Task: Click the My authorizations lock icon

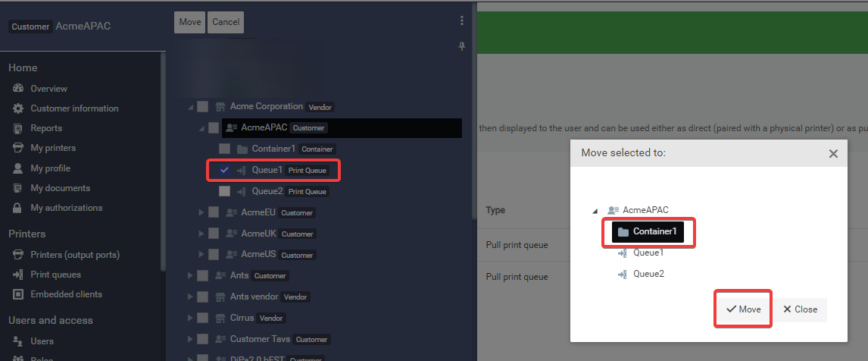Action: pyautogui.click(x=17, y=208)
